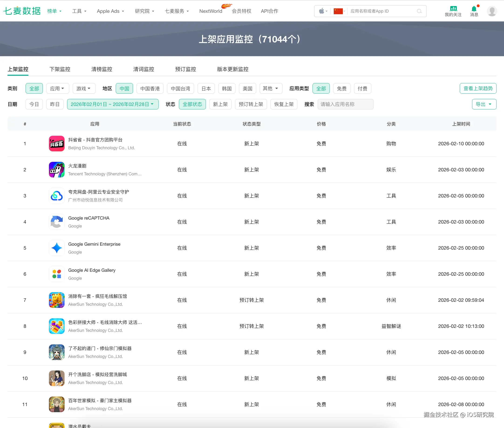Open the 榜单 menu in navigation

coord(54,11)
